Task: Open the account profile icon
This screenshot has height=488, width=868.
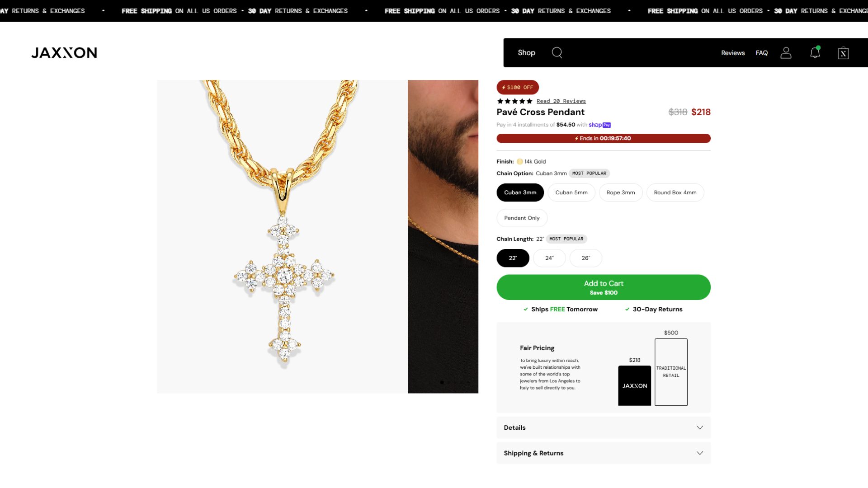Action: [x=786, y=53]
